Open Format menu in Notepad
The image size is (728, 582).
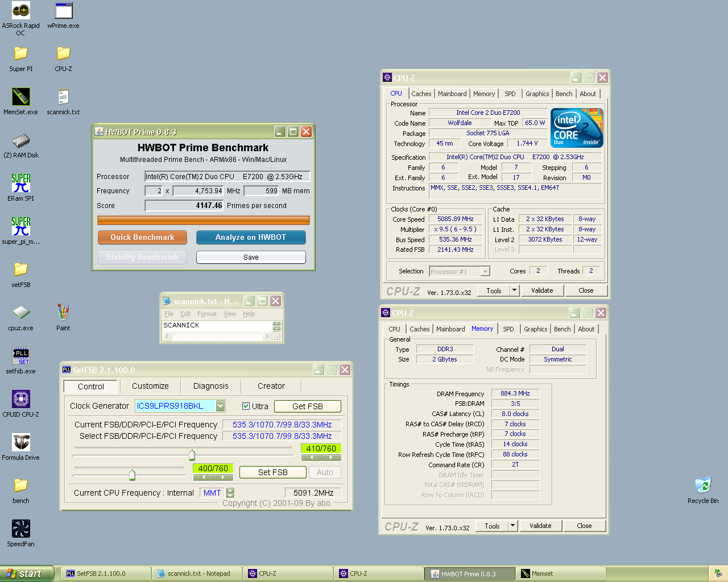click(207, 314)
